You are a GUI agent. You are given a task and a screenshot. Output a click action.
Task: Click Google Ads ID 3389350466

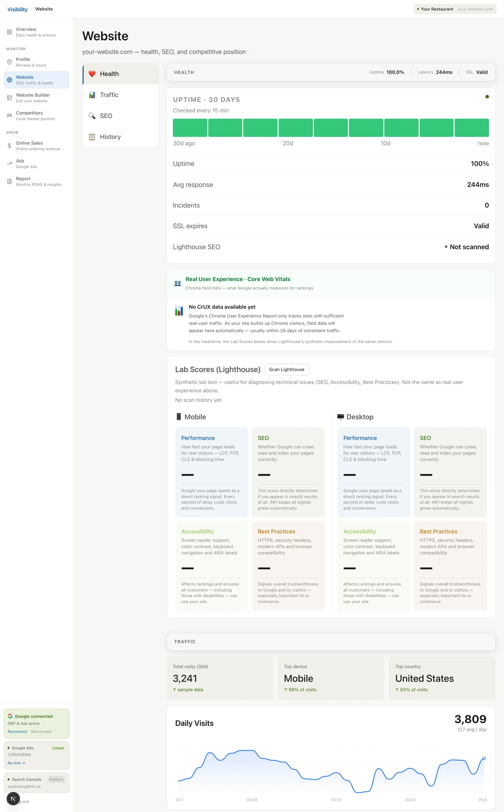19,755
